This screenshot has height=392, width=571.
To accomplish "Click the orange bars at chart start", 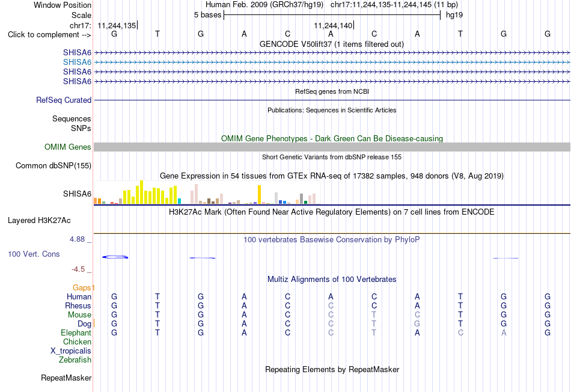I will tap(97, 201).
